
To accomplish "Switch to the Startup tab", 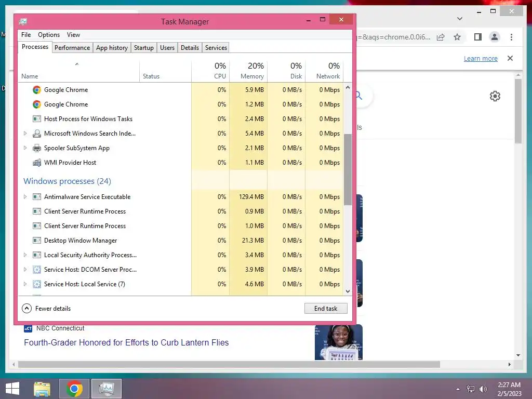I will click(144, 48).
